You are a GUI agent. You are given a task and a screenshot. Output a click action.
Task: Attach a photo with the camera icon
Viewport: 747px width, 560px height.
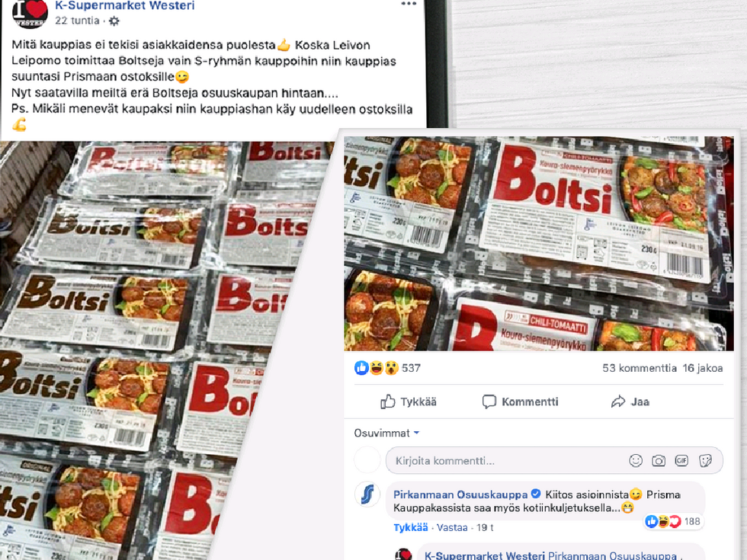[659, 460]
